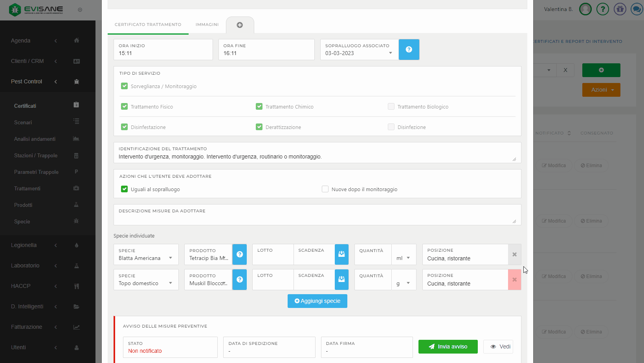
Task: Uncheck Sorveglianza / Monitoraggio
Action: pyautogui.click(x=125, y=86)
